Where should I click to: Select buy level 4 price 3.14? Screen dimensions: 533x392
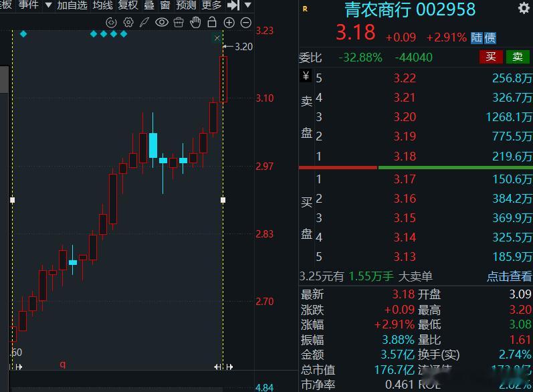click(x=405, y=237)
